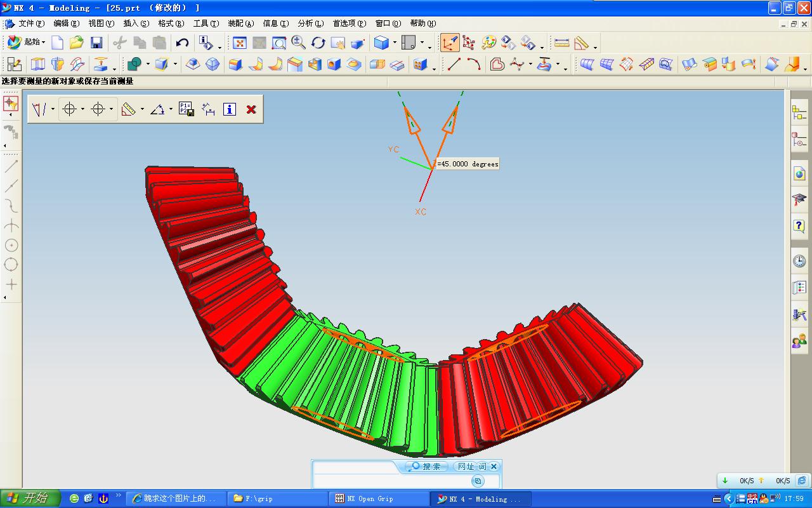Viewport: 812px width, 508px height.
Task: Click the 45.0000 degrees measurement label
Action: pyautogui.click(x=468, y=164)
